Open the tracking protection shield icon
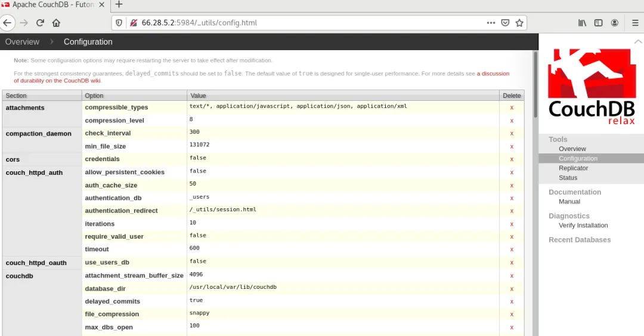 tap(119, 23)
